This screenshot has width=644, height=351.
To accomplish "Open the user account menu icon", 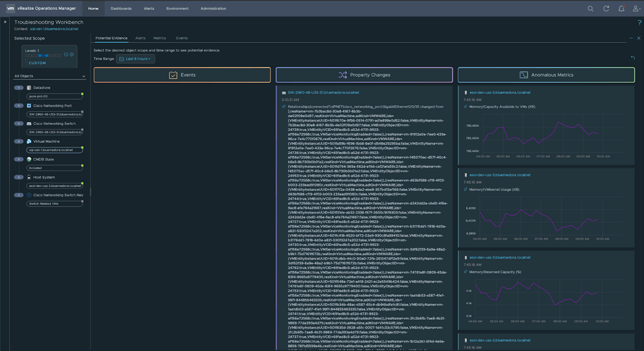I will pyautogui.click(x=636, y=9).
